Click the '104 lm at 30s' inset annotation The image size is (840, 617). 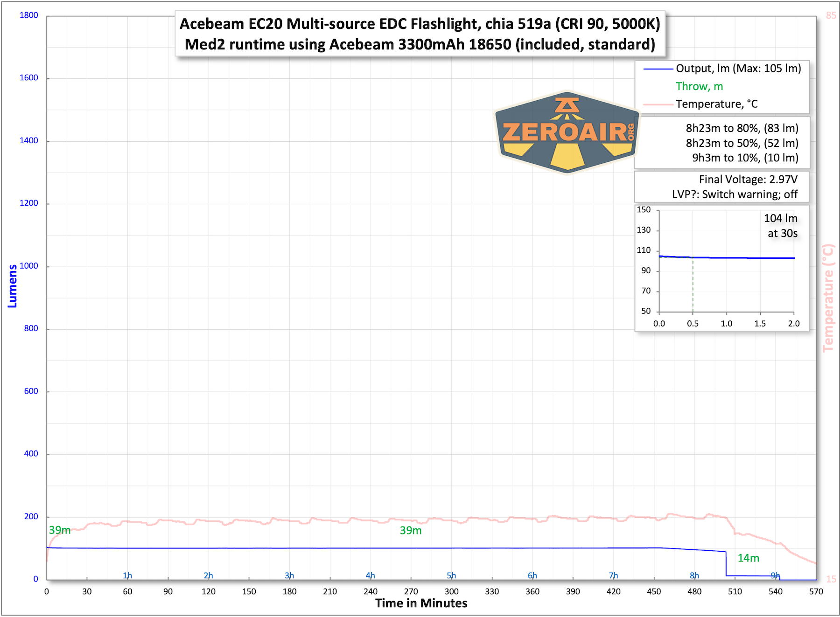click(x=782, y=226)
